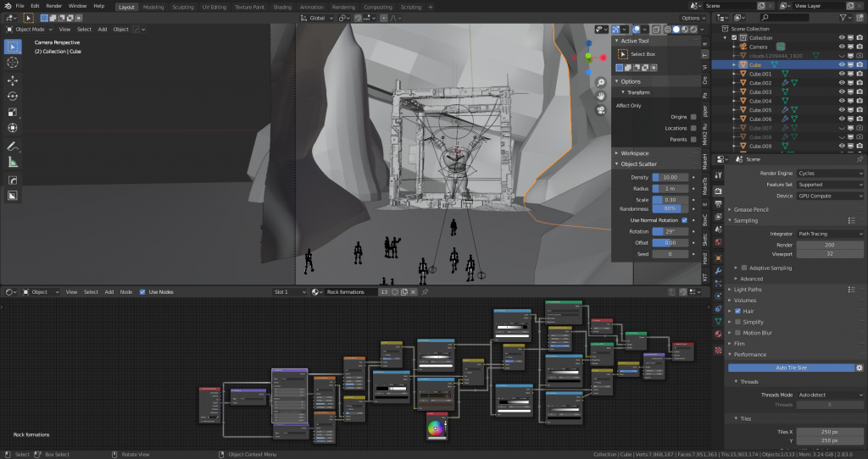868x459 pixels.
Task: Open the Render menu in top bar
Action: pyautogui.click(x=54, y=6)
